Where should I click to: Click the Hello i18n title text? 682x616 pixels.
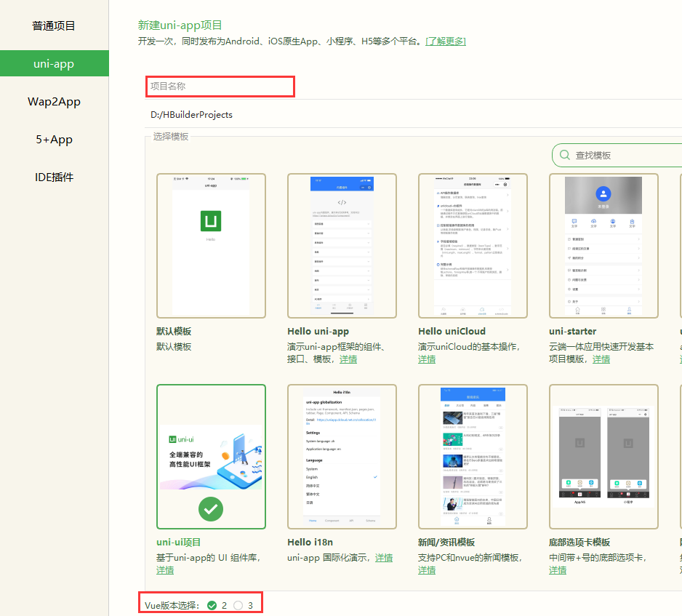[x=310, y=543]
